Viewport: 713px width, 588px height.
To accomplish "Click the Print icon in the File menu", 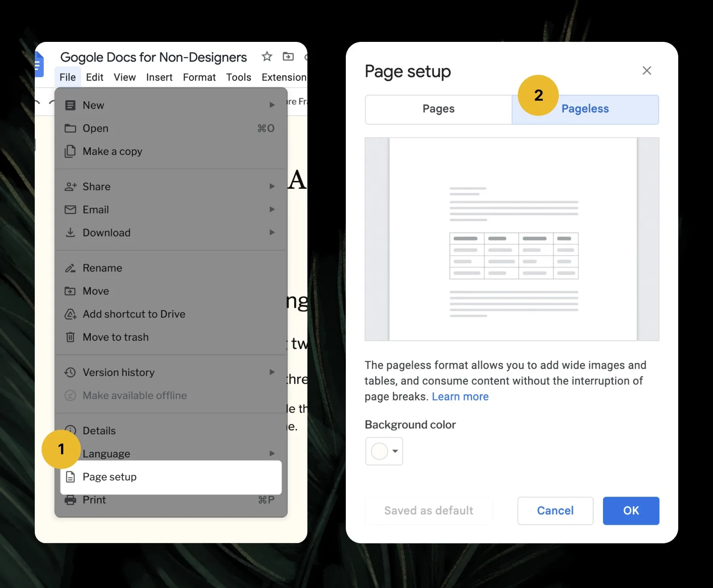I will point(70,500).
